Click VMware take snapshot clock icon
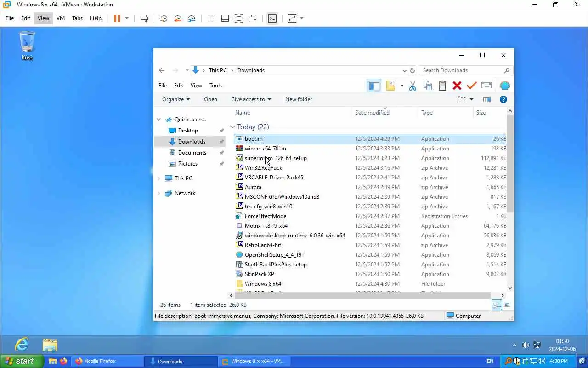The height and width of the screenshot is (368, 588). pyautogui.click(x=164, y=18)
